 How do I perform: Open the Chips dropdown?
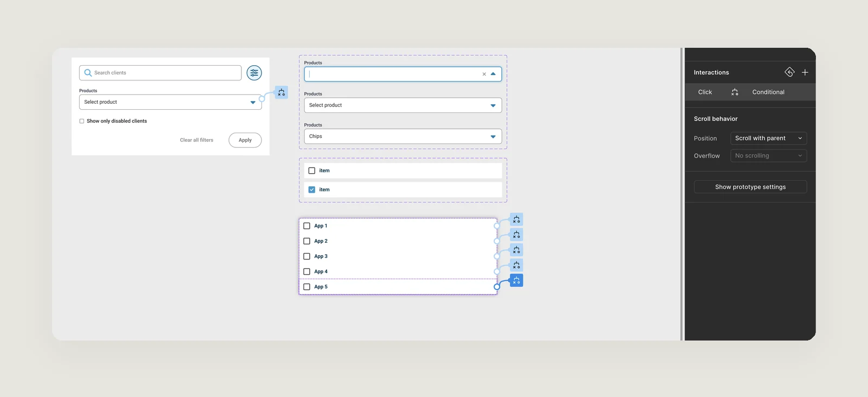pos(403,136)
